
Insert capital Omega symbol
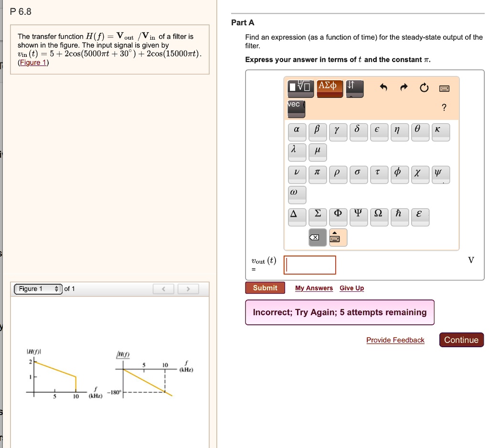click(379, 217)
